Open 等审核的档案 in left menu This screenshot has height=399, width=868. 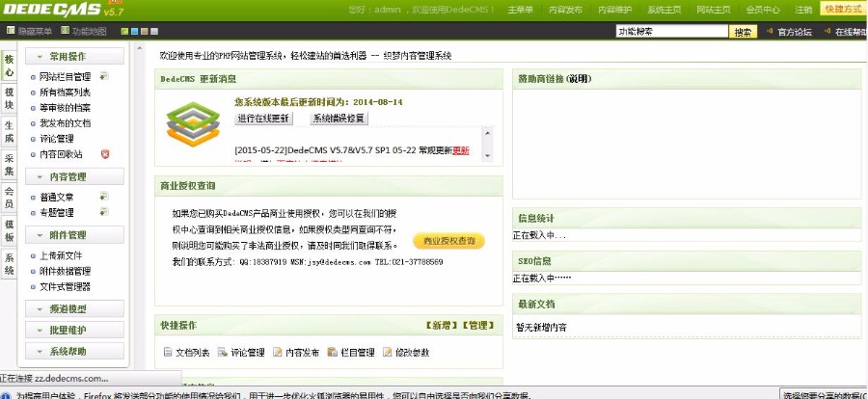[66, 108]
